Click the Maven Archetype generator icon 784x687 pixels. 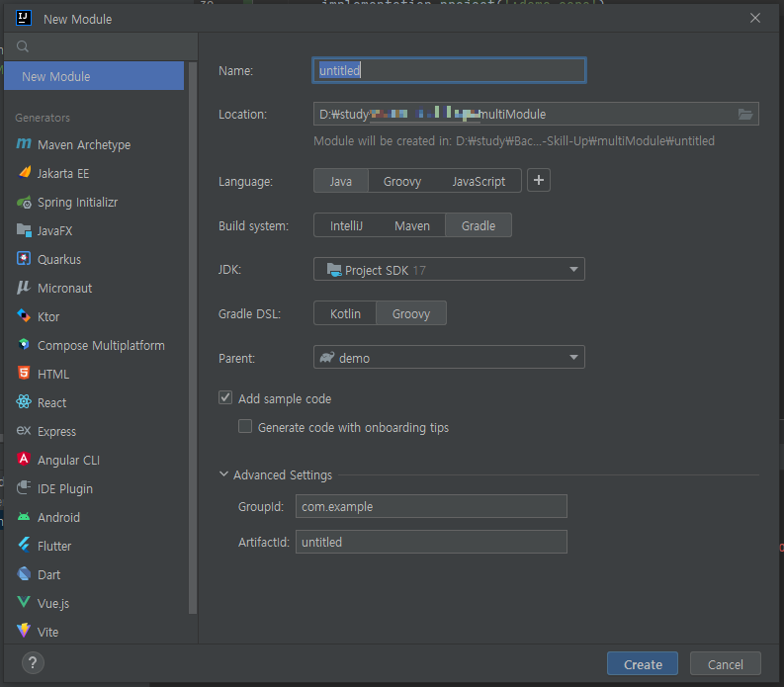(24, 144)
